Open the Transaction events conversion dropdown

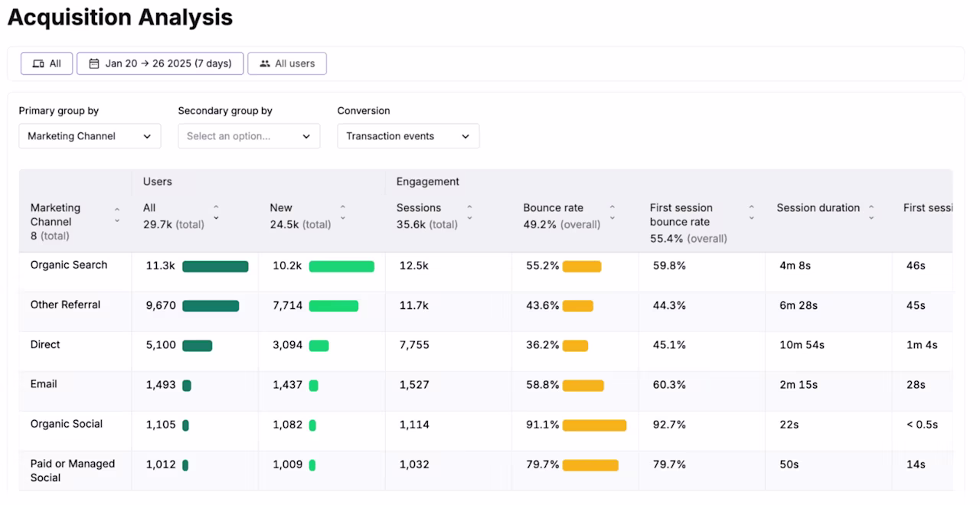point(408,136)
